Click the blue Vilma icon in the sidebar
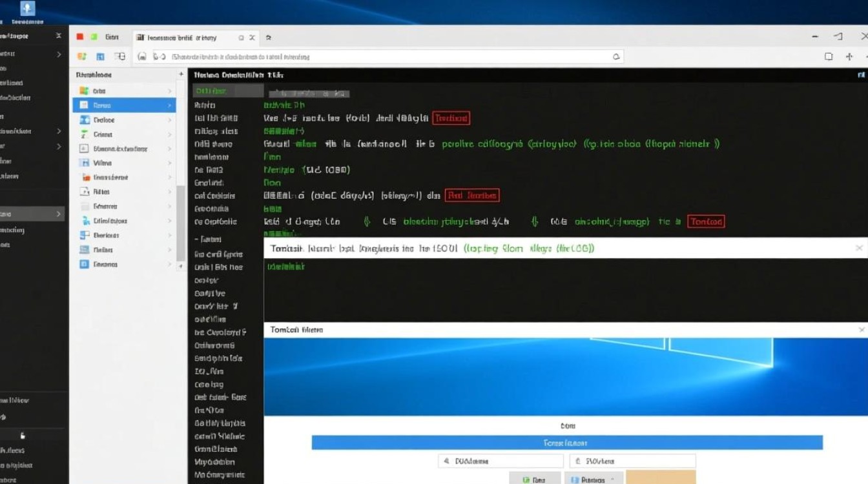Screen dimensions: 868x484 pos(84,163)
